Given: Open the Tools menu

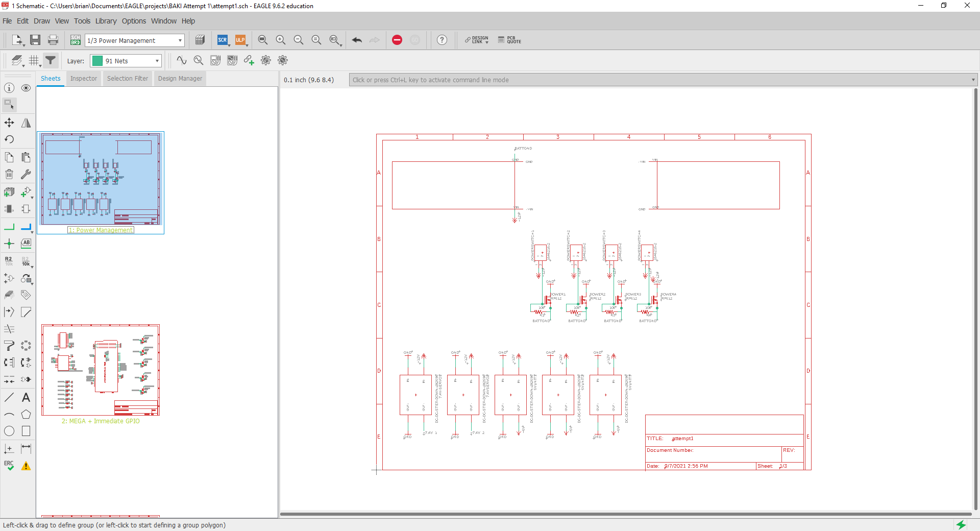Looking at the screenshot, I should (x=82, y=21).
